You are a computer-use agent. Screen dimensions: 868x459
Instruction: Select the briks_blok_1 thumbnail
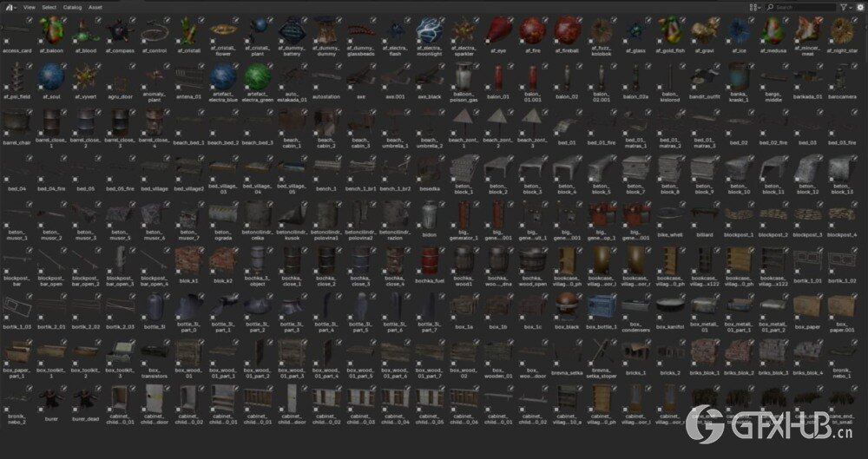click(x=704, y=352)
